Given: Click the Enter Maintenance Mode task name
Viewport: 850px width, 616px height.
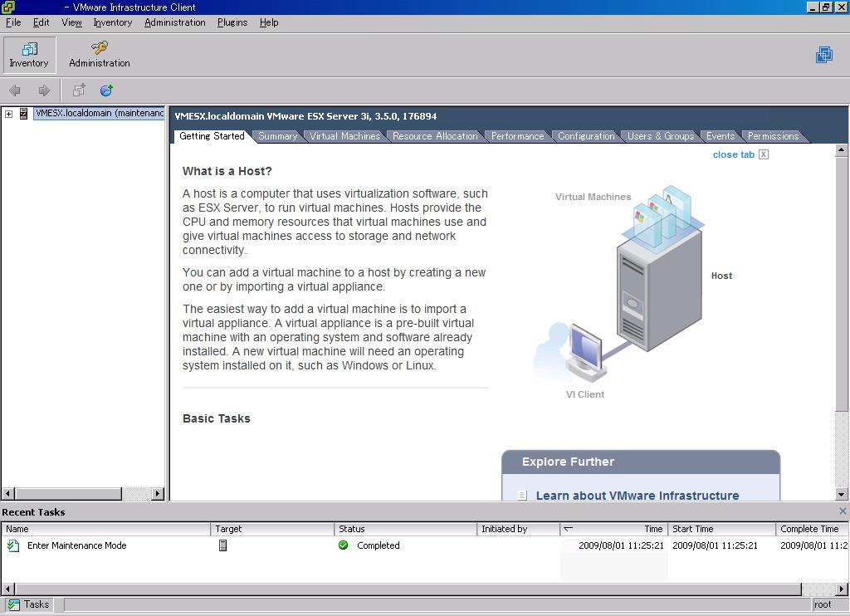Looking at the screenshot, I should click(77, 545).
